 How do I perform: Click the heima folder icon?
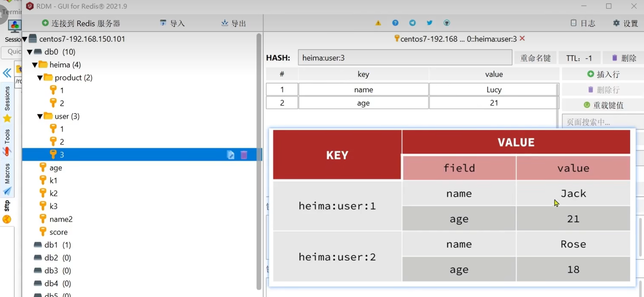tap(43, 64)
